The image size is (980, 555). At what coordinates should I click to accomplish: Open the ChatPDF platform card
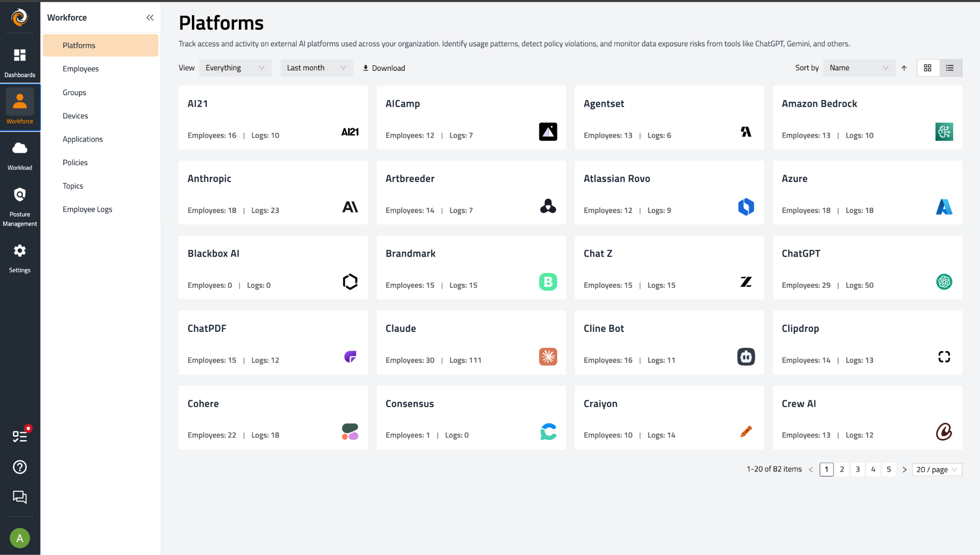[273, 342]
